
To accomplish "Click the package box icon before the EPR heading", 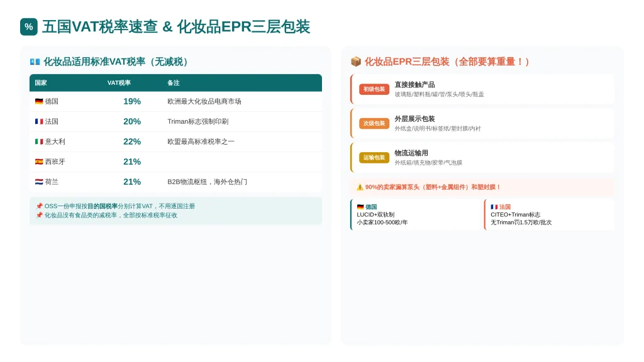I will [x=356, y=62].
